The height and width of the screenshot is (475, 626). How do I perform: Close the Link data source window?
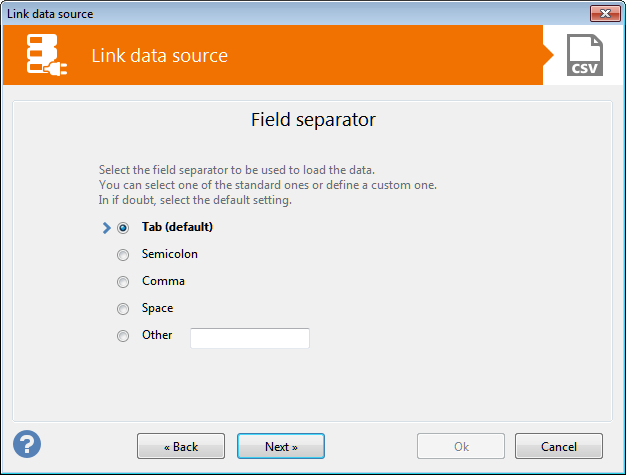(x=603, y=14)
